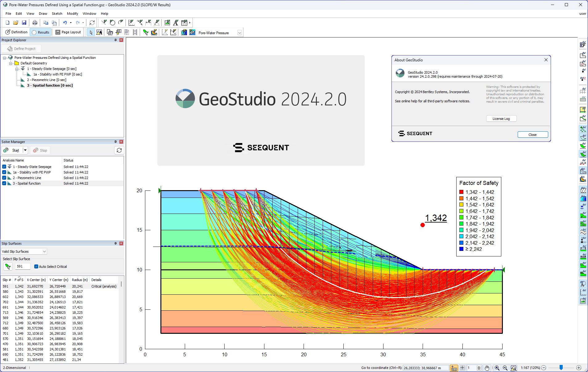This screenshot has width=588, height=372.
Task: Select the arrow pointer tool
Action: (91, 32)
